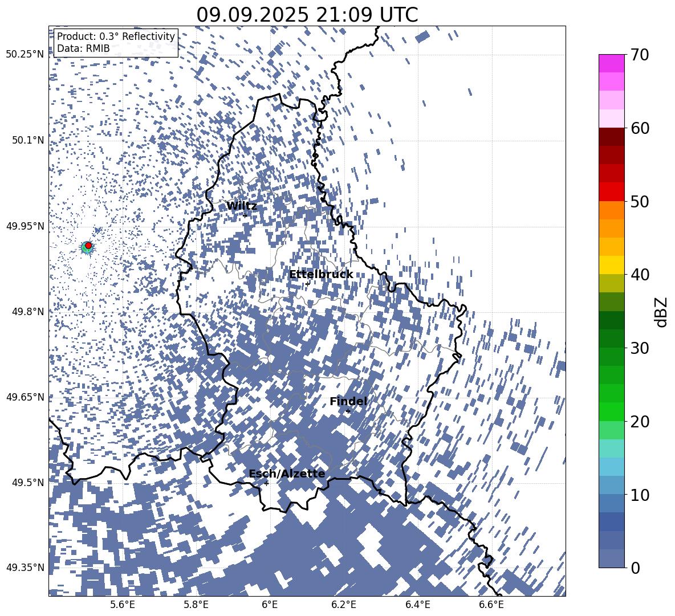Click the longitude label 5.8°E
The image size is (675, 616).
(196, 605)
